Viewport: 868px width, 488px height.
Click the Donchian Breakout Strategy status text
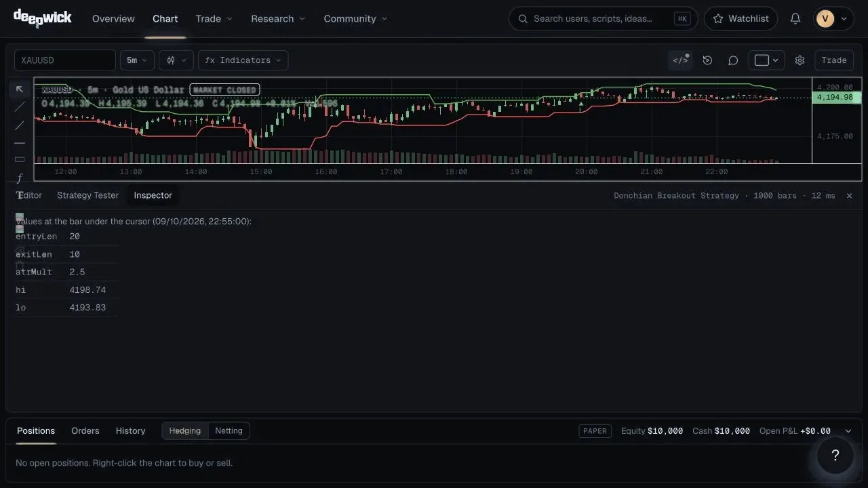(x=676, y=196)
